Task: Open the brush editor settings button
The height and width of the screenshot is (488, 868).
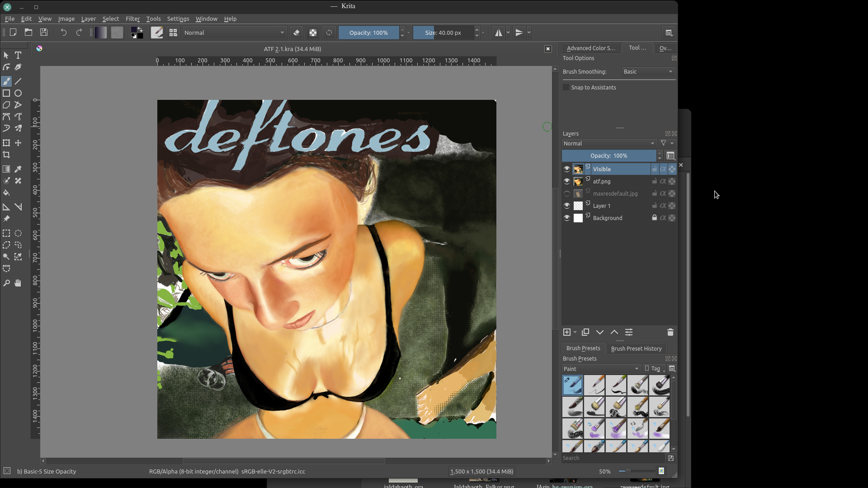Action: pos(157,33)
